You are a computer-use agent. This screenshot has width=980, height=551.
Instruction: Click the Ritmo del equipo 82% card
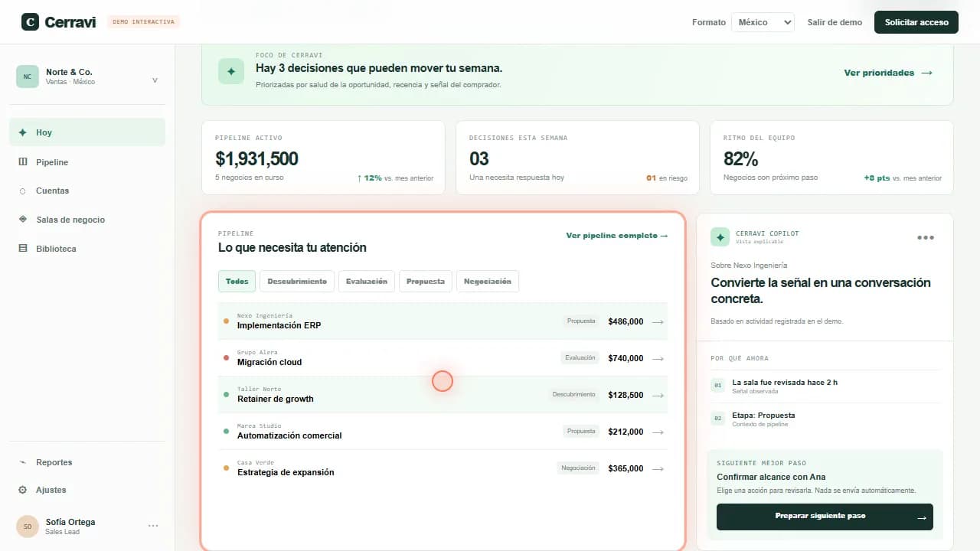point(831,157)
